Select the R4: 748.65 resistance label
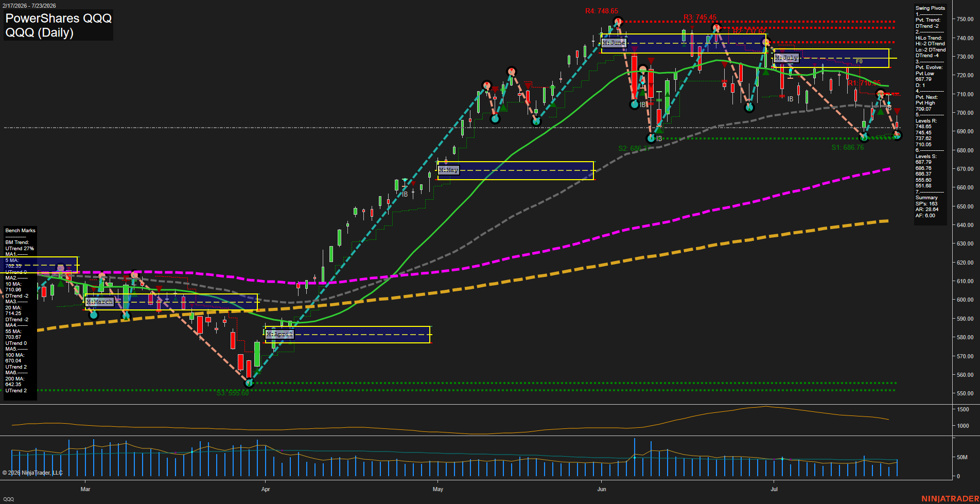The height and width of the screenshot is (504, 980). point(601,11)
